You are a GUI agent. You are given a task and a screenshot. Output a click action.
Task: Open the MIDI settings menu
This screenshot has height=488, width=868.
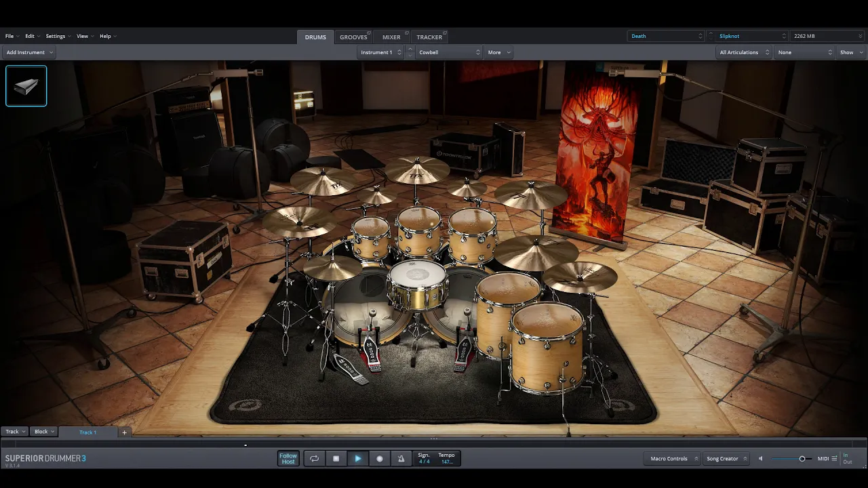click(x=827, y=459)
